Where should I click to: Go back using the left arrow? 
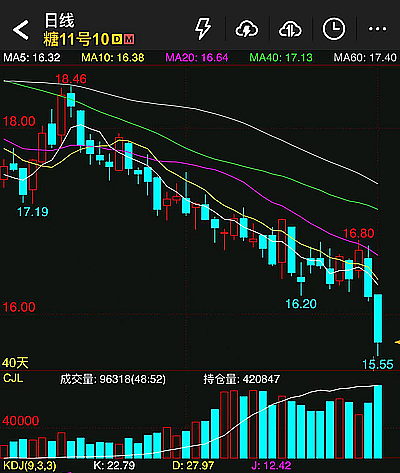[21, 30]
